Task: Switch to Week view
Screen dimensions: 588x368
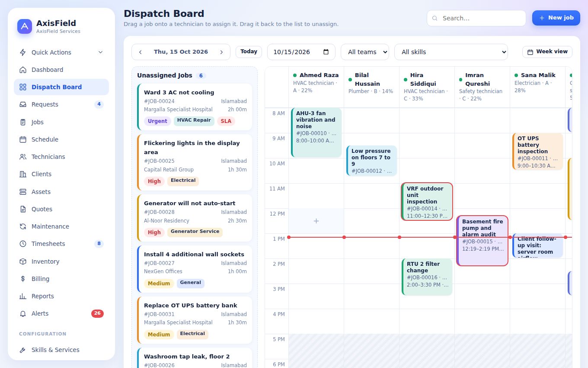Action: [x=547, y=52]
